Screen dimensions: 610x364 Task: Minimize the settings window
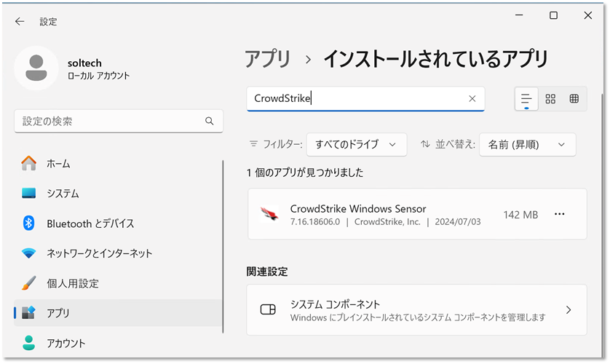pos(519,15)
